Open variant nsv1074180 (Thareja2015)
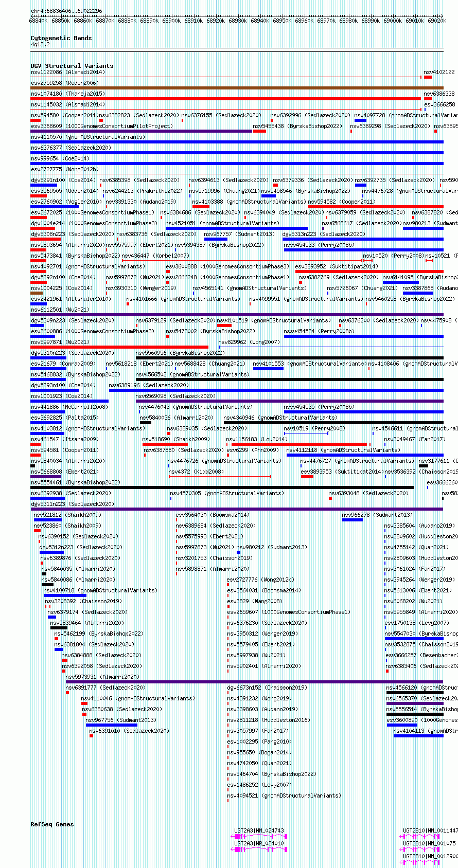 coord(68,94)
